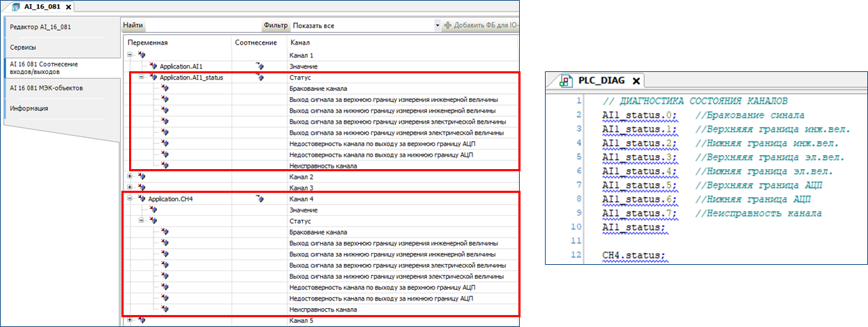The height and width of the screenshot is (327, 868).
Task: Expand the Канал 3 tree node
Action: coord(130,188)
